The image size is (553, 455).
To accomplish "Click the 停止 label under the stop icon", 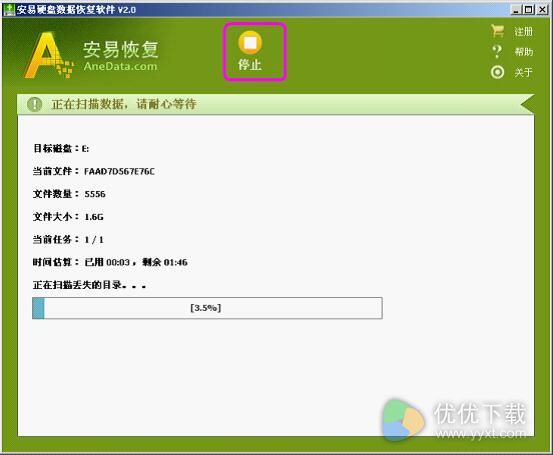I will (250, 65).
